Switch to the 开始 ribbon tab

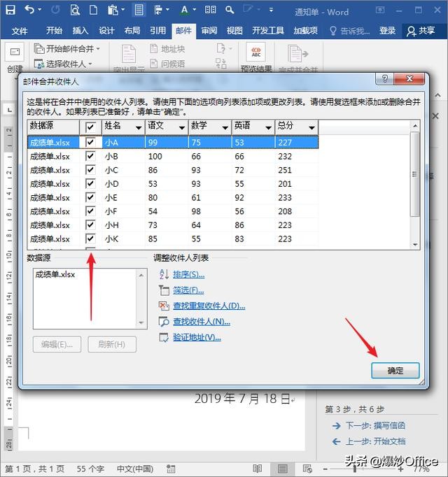pos(54,31)
